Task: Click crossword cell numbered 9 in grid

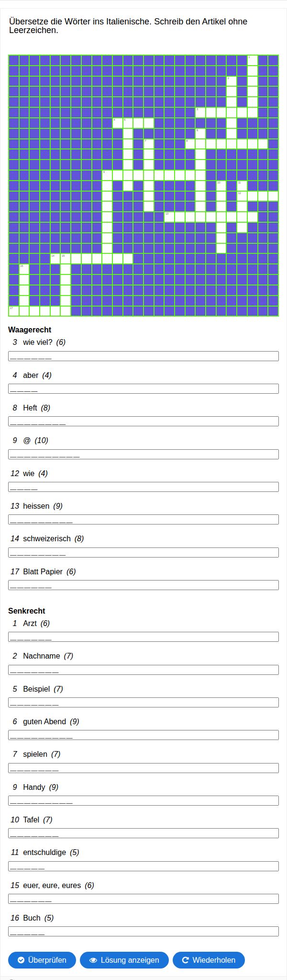Action: click(107, 175)
